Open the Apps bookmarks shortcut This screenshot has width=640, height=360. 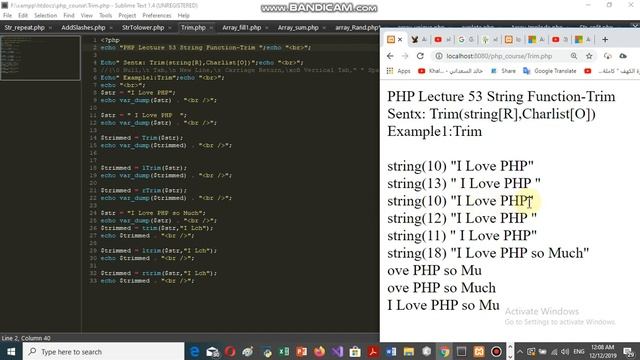398,71
